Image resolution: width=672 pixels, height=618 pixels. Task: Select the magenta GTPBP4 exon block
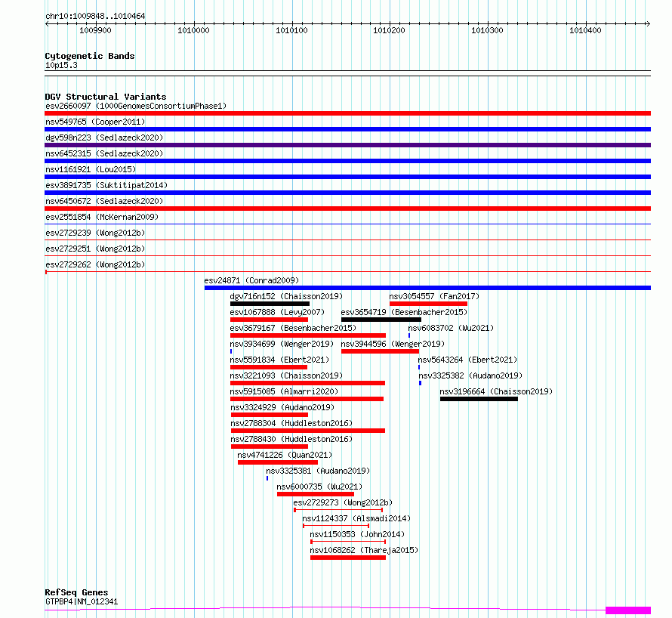tap(628, 610)
